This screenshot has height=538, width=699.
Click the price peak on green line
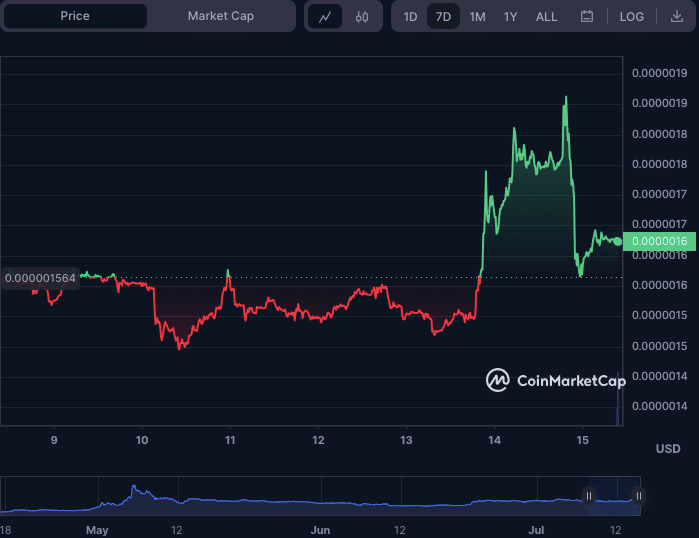click(566, 98)
